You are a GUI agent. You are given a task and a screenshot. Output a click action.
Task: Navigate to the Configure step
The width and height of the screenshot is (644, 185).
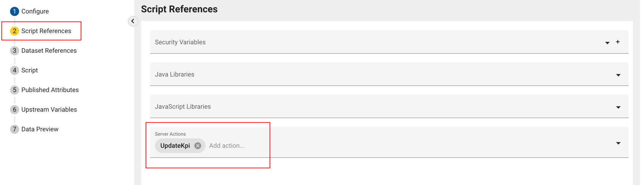point(35,11)
